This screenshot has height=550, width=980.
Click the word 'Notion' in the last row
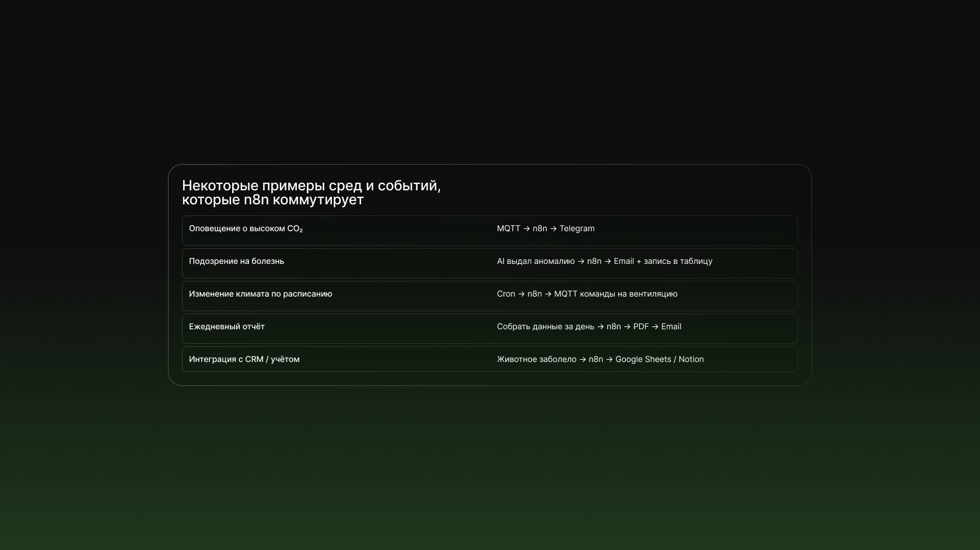[x=691, y=360]
